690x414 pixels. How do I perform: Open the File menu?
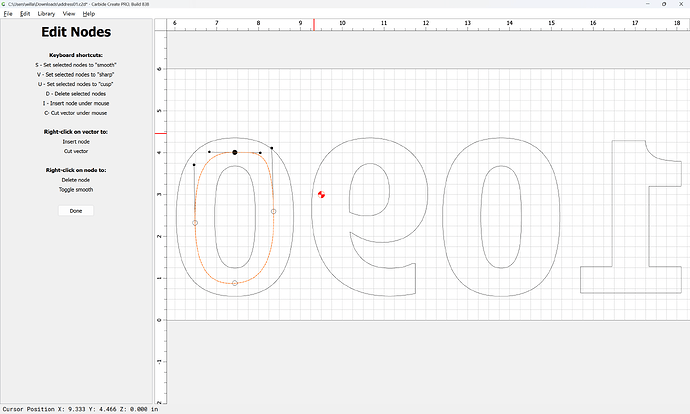coord(9,14)
